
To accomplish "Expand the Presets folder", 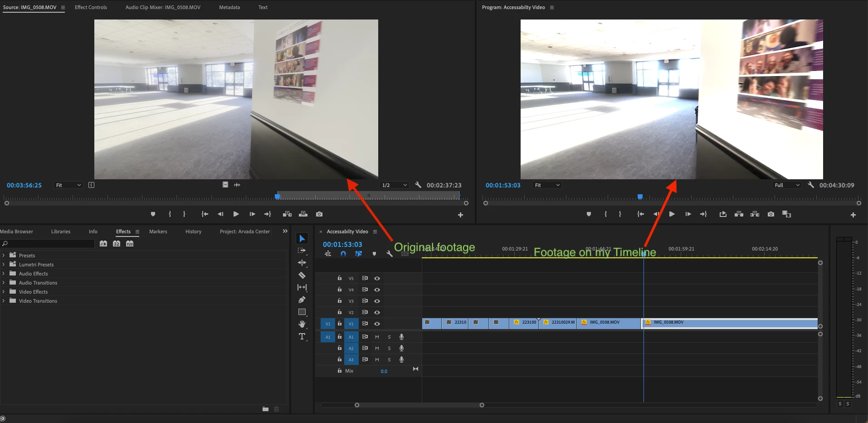I will [4, 256].
